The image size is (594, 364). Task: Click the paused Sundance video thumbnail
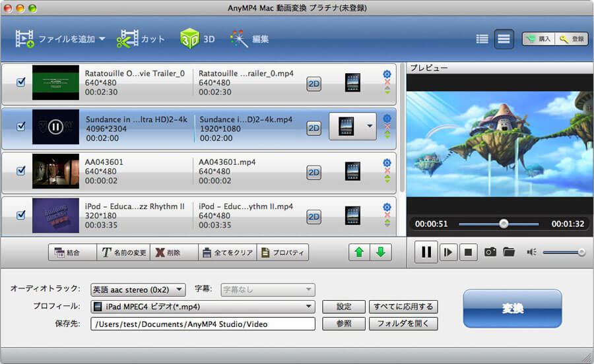coord(55,127)
